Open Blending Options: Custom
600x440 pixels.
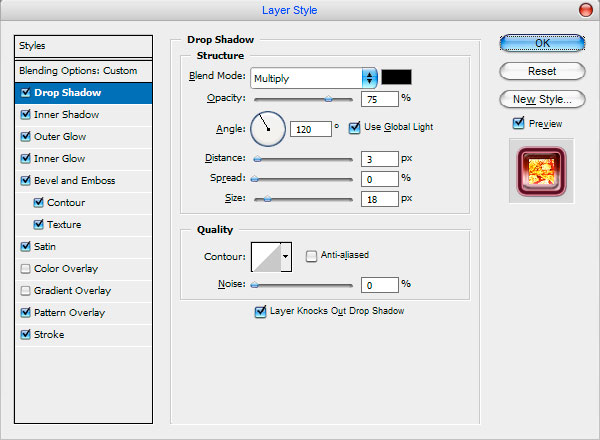click(x=83, y=71)
